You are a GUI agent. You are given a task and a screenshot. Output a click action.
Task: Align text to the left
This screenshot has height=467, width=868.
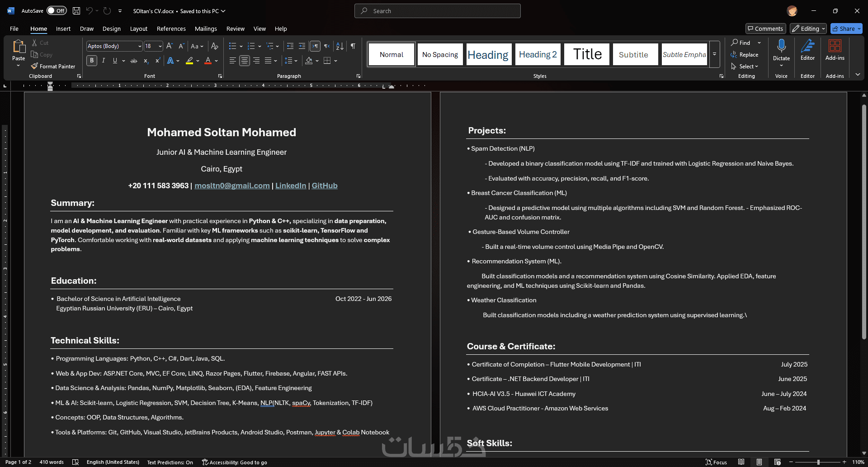click(232, 61)
